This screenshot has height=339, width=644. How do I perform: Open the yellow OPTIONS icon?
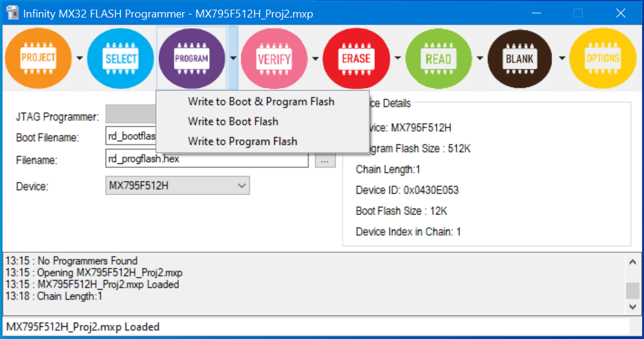(x=602, y=59)
